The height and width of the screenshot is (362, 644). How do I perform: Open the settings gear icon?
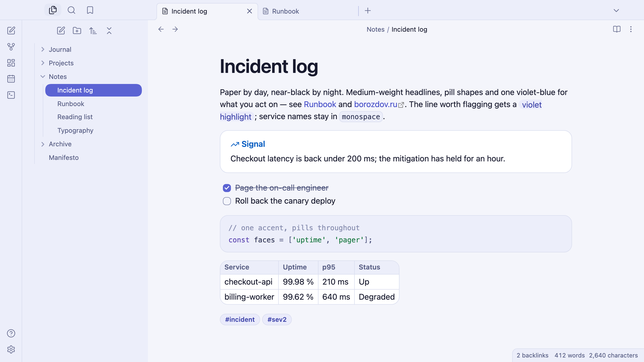click(x=11, y=349)
